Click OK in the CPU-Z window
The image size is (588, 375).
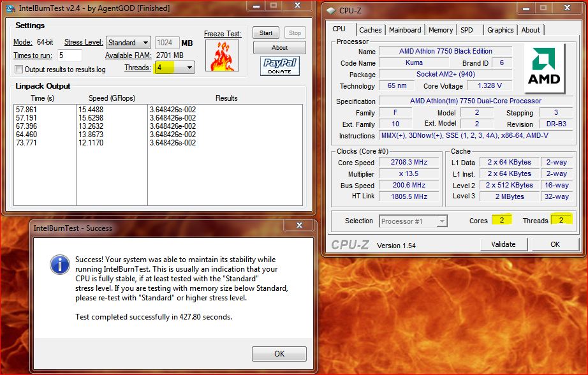coord(555,244)
